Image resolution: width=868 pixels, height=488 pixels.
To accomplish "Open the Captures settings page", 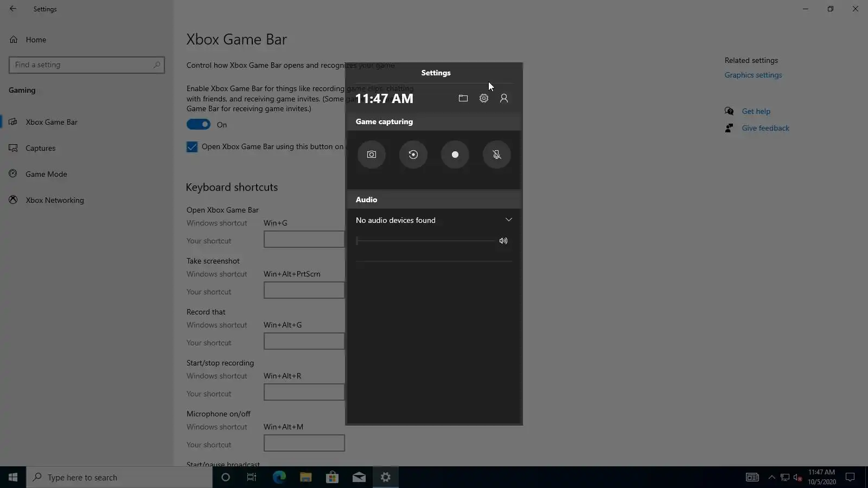I will coord(41,148).
